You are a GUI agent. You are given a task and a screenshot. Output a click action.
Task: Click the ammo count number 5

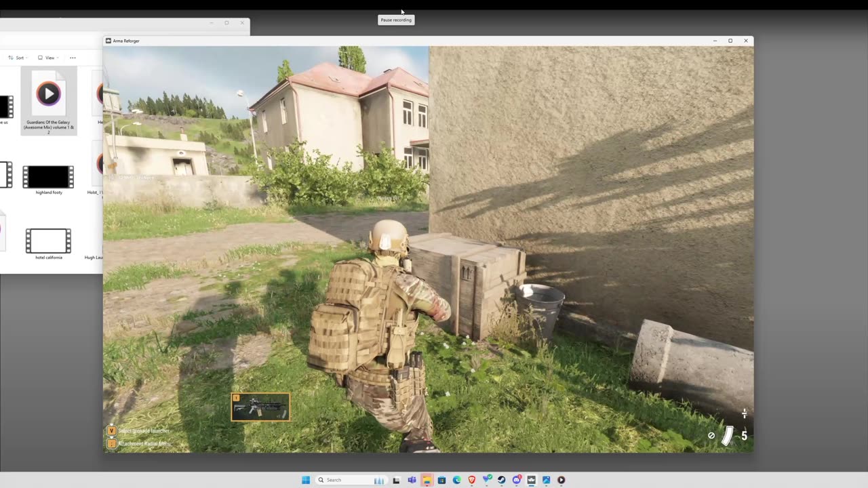tap(744, 436)
